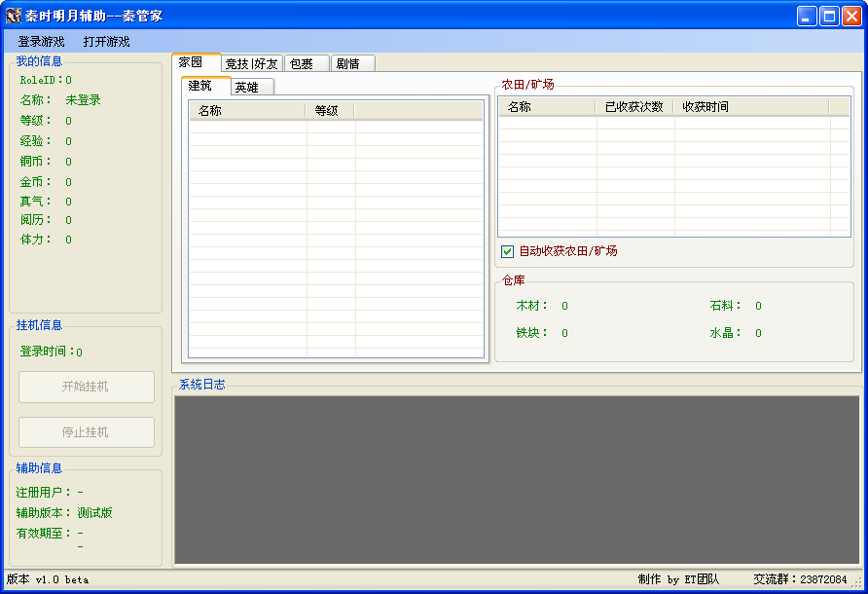Switch to the 剧情 tab
Viewport: 868px width, 594px height.
353,63
